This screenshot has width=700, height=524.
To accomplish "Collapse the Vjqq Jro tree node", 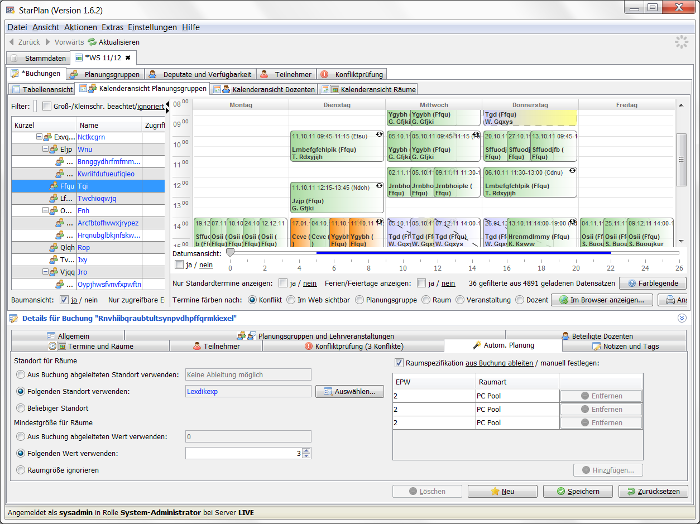I will point(45,271).
